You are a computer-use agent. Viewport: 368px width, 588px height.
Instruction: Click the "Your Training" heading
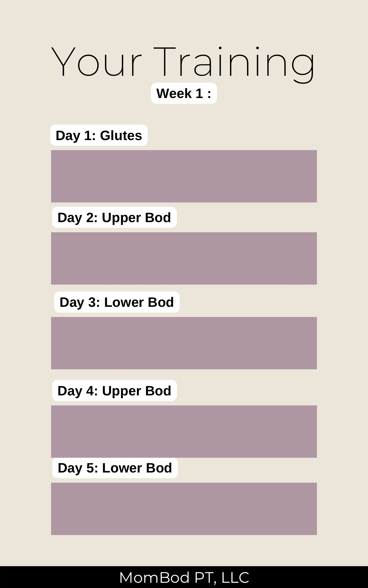coord(183,65)
